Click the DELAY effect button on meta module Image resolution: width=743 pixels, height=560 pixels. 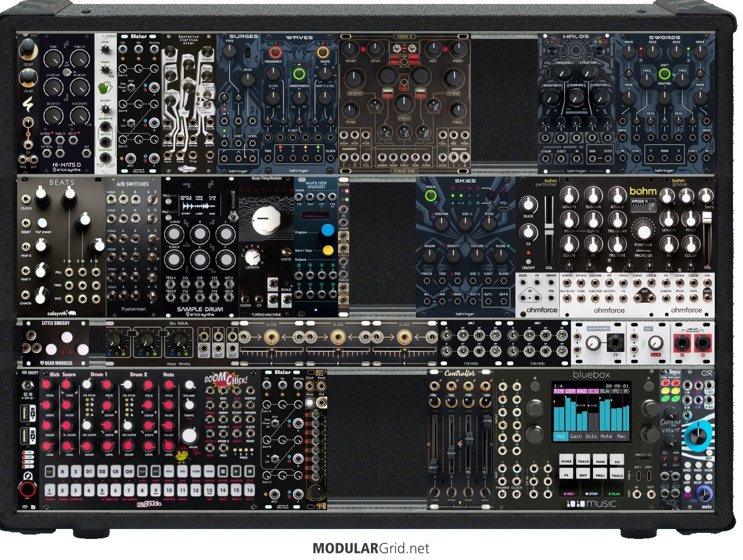click(698, 476)
